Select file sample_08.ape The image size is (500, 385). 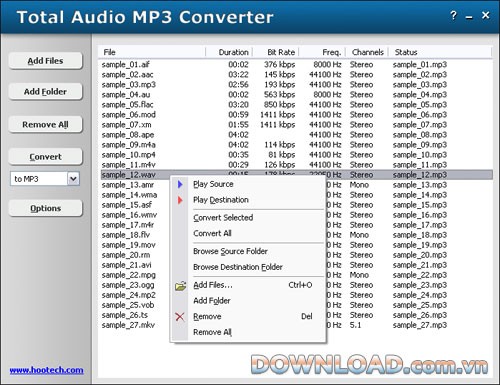tap(128, 135)
